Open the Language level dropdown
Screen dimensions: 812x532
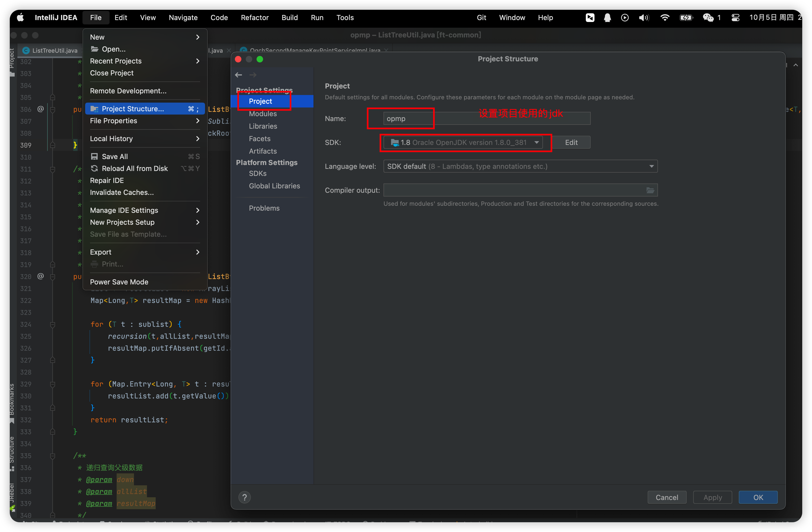651,166
